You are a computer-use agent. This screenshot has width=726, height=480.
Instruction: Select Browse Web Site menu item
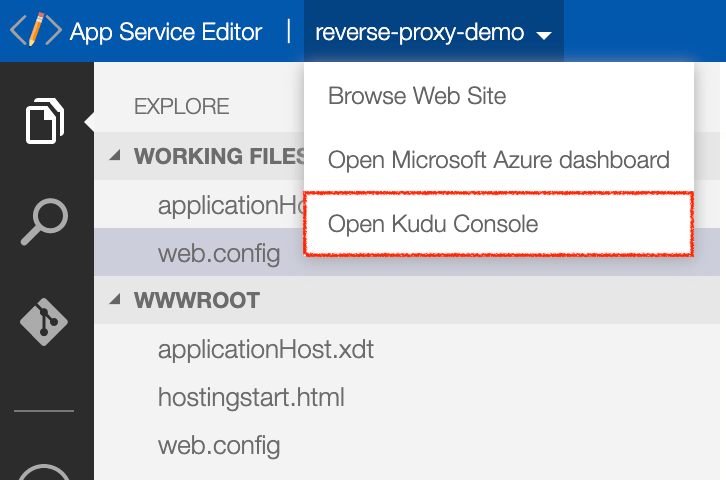pos(417,96)
